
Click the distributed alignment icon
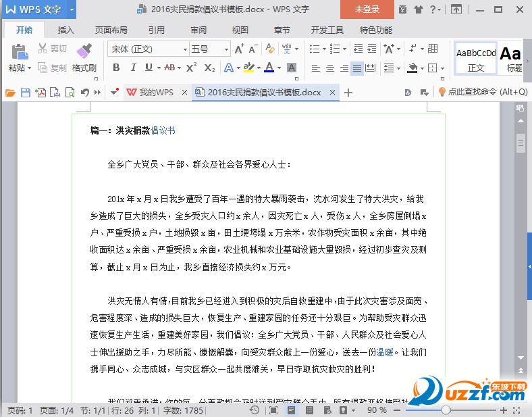tap(370, 68)
